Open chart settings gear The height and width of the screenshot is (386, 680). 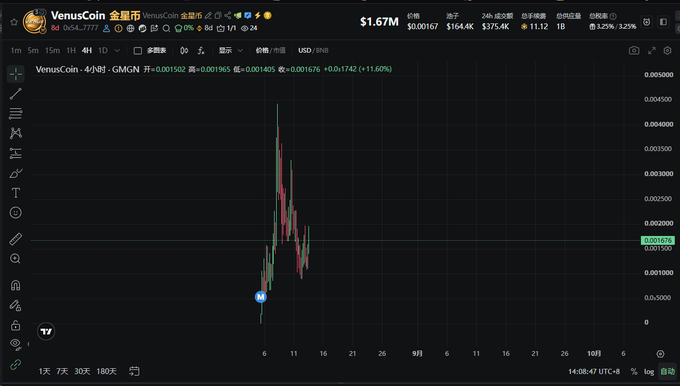667,50
